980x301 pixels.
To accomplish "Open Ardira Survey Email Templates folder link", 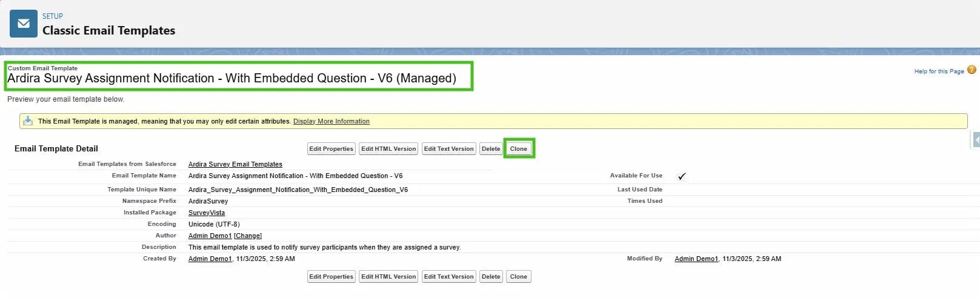I will click(235, 164).
